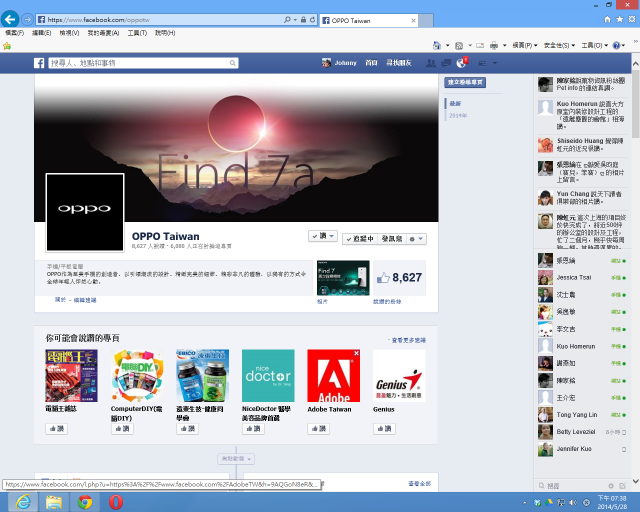Screen dimensions: 640x512
Task: Like the ComputerDIY suggested page
Action: (x=122, y=429)
